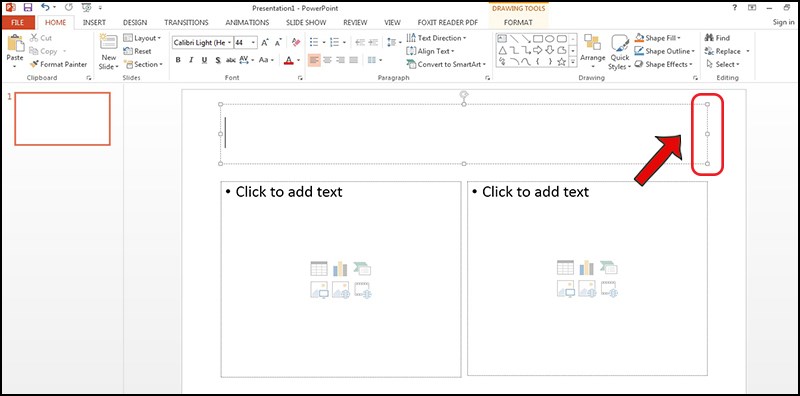This screenshot has height=396, width=800.
Task: Open Quick Styles gallery
Action: [x=620, y=53]
